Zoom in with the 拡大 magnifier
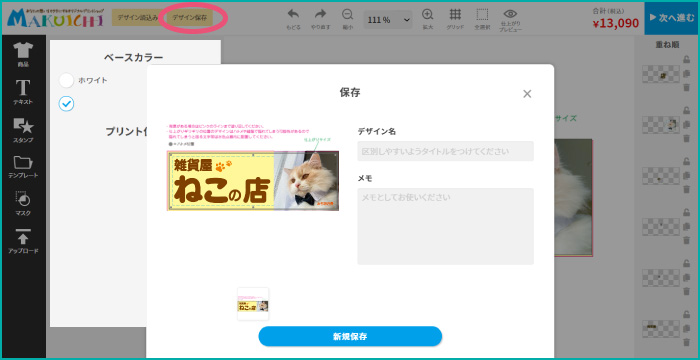Viewport: 700px width, 360px height. 428,19
